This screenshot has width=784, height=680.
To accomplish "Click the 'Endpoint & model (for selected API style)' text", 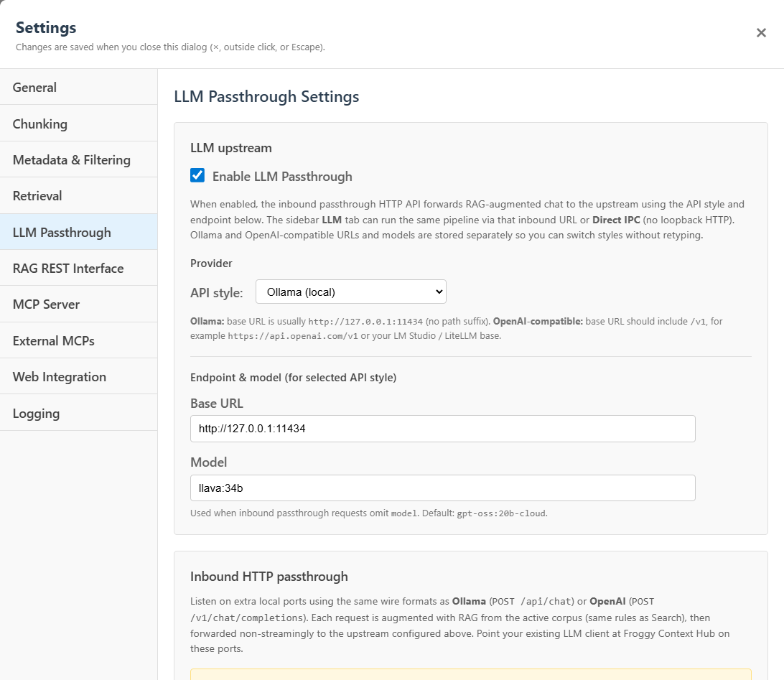I will (x=293, y=378).
